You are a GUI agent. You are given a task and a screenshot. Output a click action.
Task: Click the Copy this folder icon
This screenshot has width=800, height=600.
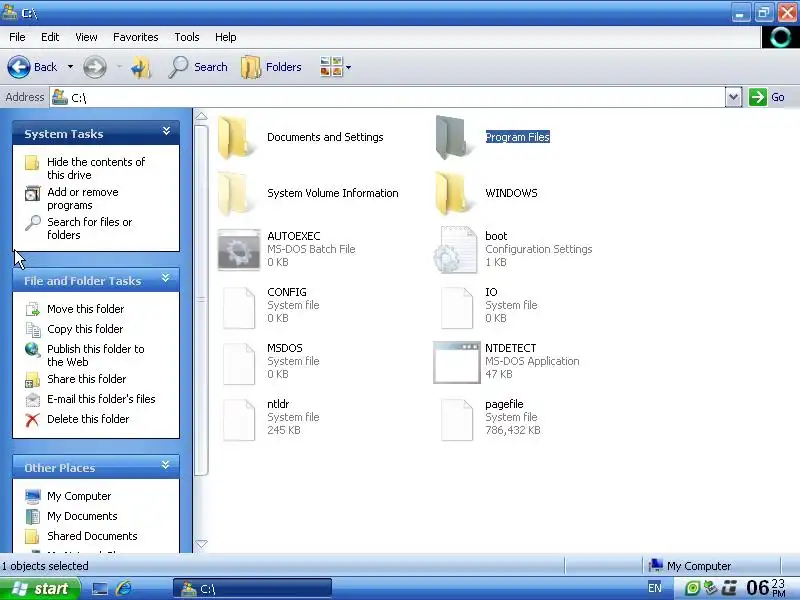click(33, 330)
